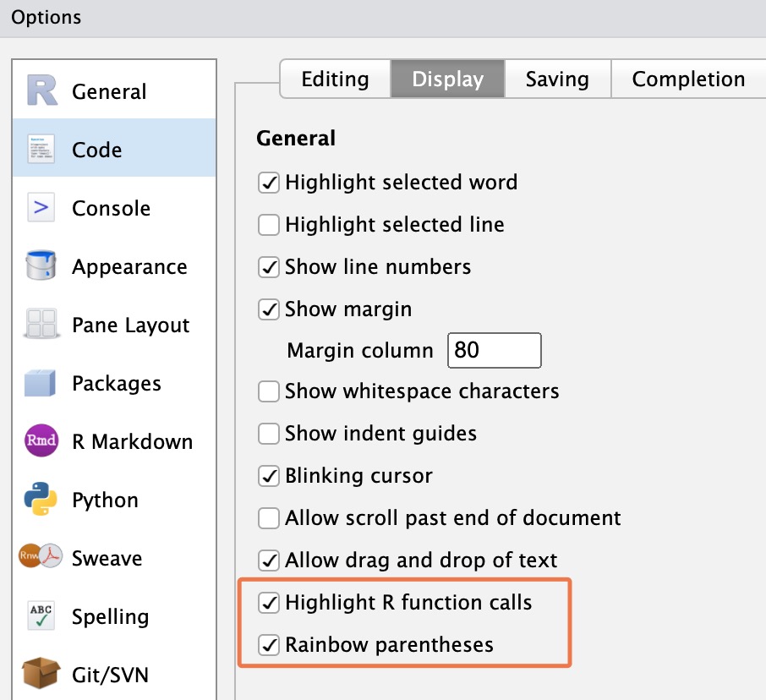The width and height of the screenshot is (766, 700).
Task: Open the Saving tab
Action: coord(557,79)
